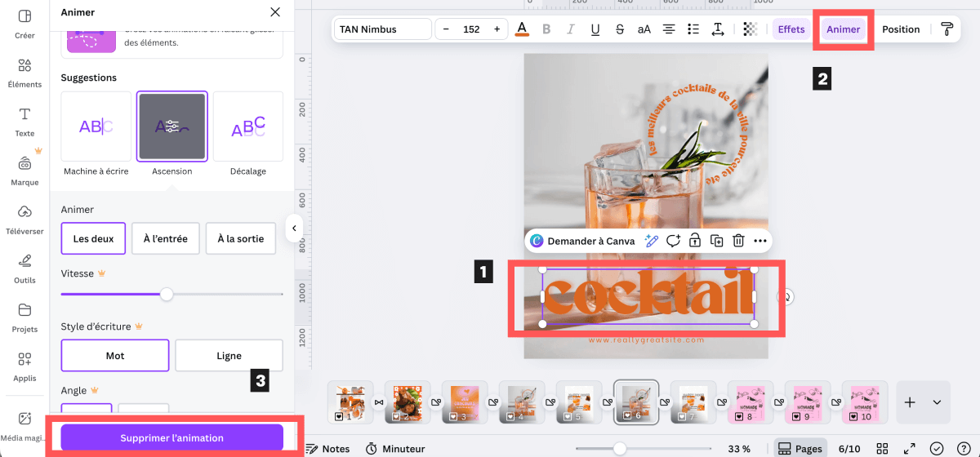Open the 33 % zoom menu
This screenshot has height=457, width=980.
pyautogui.click(x=739, y=449)
